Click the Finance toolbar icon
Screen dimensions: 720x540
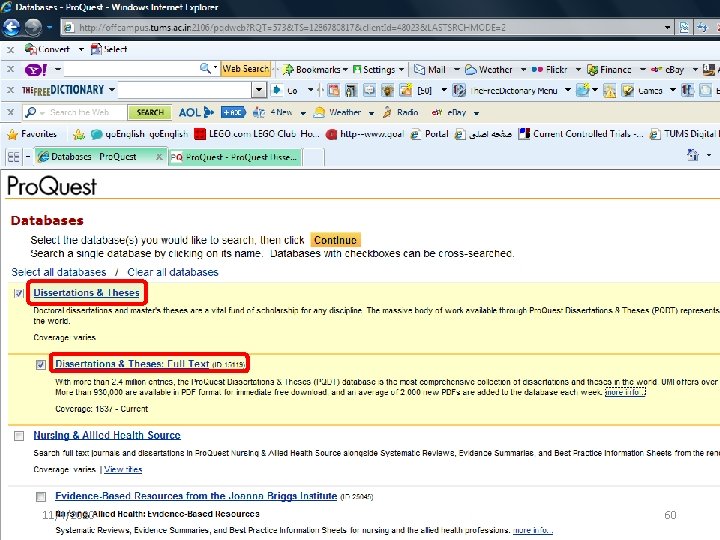[x=592, y=70]
